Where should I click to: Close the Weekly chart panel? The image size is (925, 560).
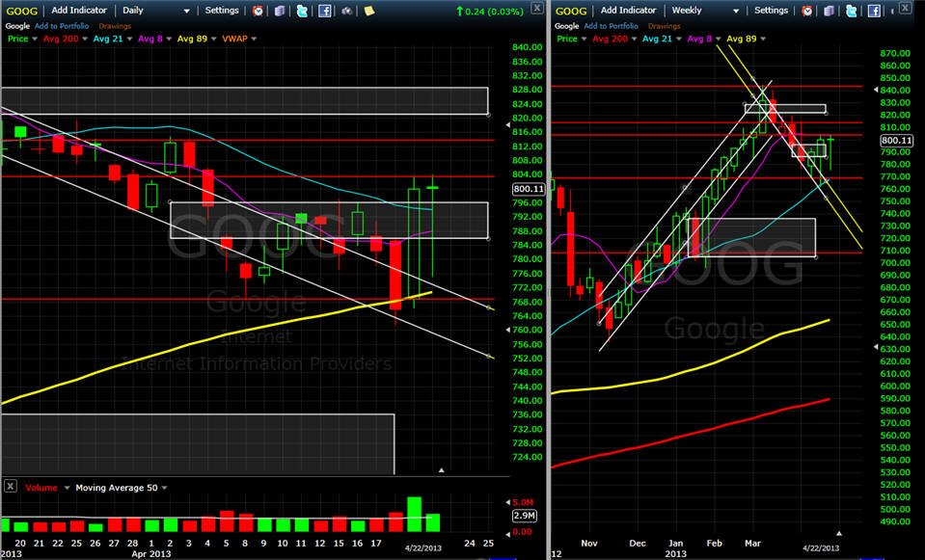coord(906,8)
